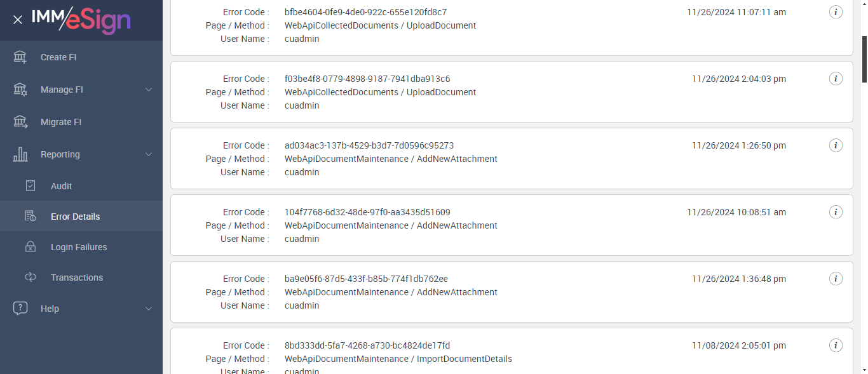Open info for error f03be4f8 entry
The height and width of the screenshot is (374, 868).
pos(836,79)
